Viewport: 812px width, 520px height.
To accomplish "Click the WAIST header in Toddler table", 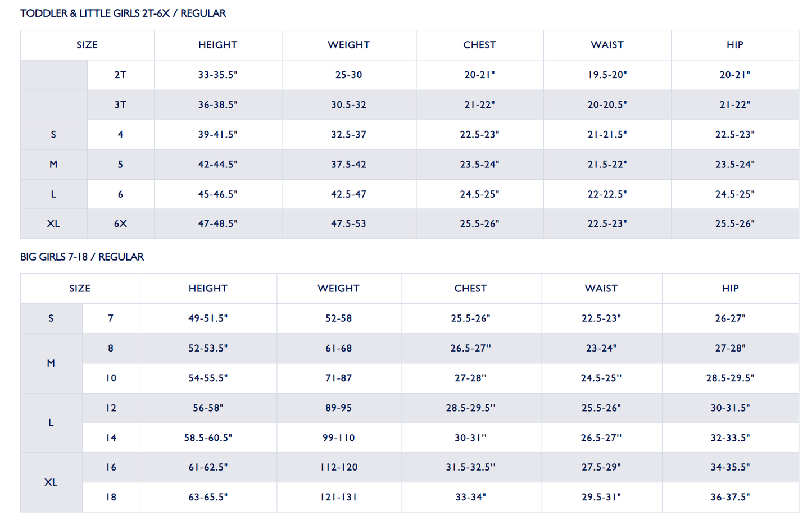I will (x=607, y=45).
